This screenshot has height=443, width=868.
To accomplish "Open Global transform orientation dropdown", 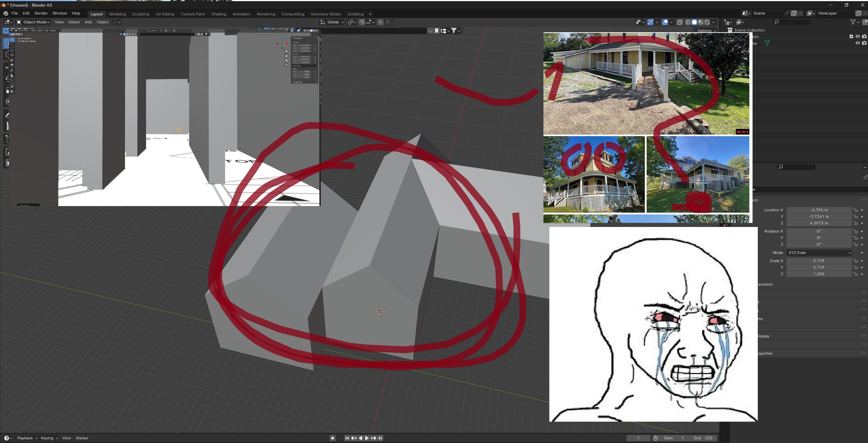I will [x=332, y=22].
